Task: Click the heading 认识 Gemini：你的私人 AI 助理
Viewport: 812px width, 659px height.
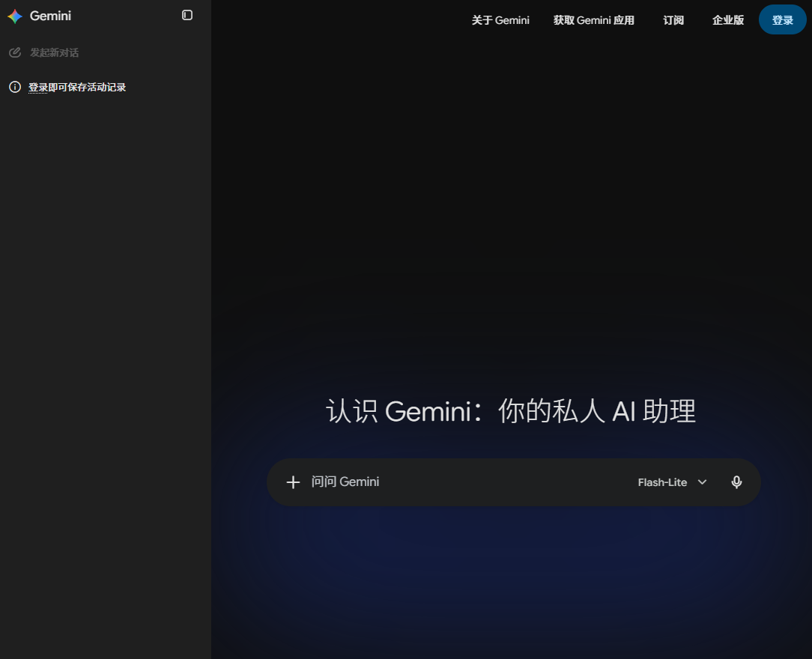Action: click(x=511, y=411)
